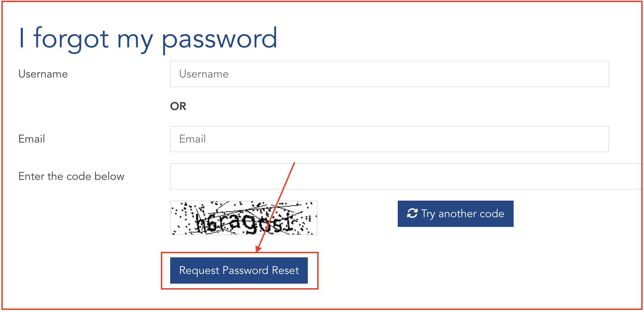The image size is (644, 312).
Task: Click the refresh icon beside Try another code
Action: pyautogui.click(x=412, y=213)
